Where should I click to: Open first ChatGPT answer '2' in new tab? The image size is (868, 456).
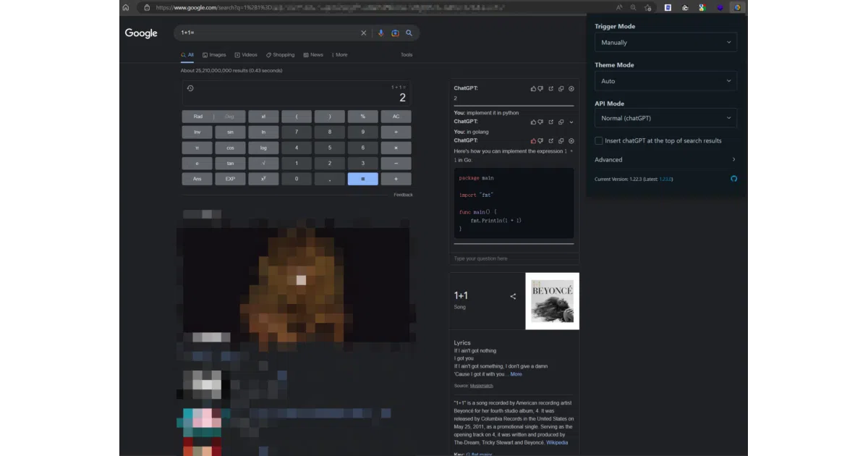tap(551, 88)
